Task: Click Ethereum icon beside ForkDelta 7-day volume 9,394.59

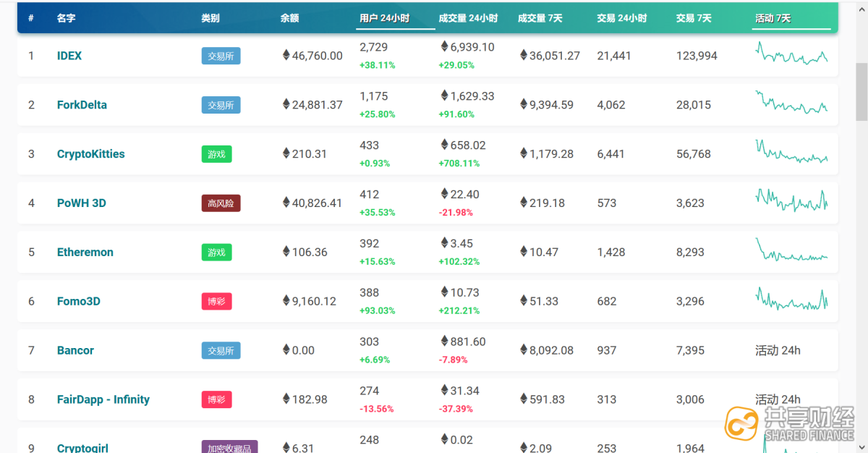Action: tap(524, 104)
